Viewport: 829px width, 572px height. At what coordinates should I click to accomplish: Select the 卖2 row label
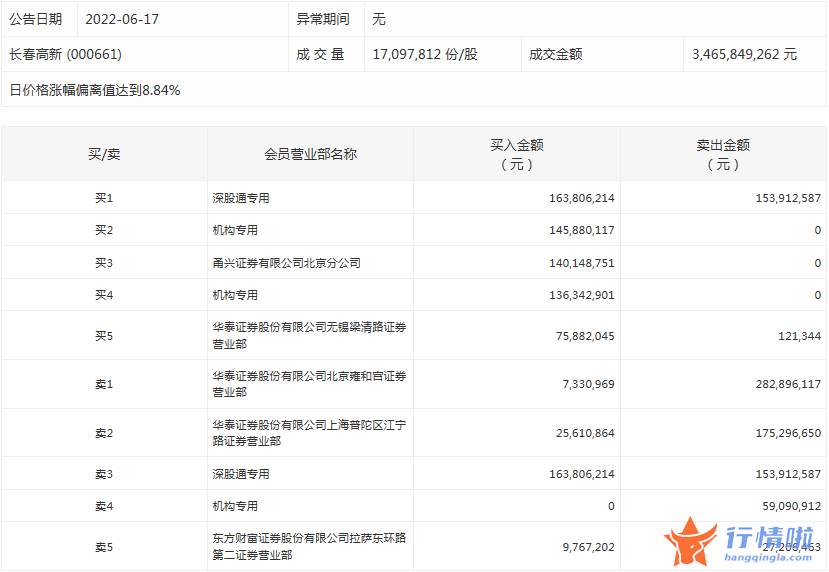[x=104, y=433]
